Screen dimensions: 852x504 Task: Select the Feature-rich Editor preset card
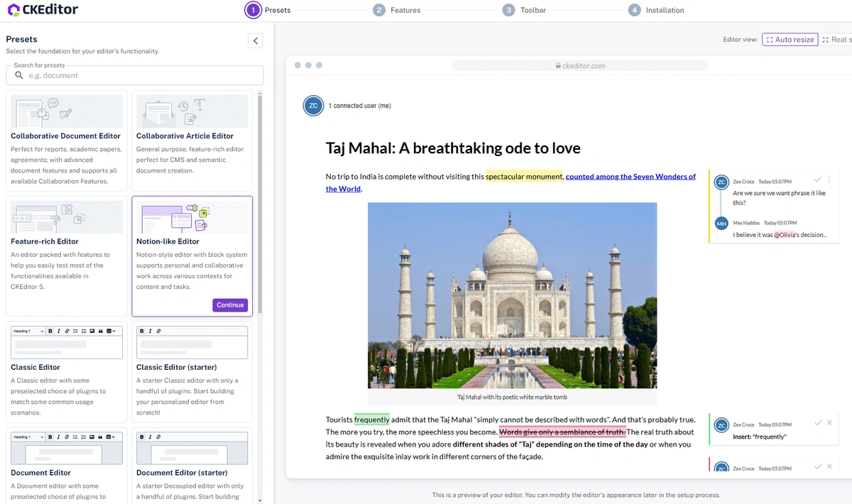coord(66,256)
